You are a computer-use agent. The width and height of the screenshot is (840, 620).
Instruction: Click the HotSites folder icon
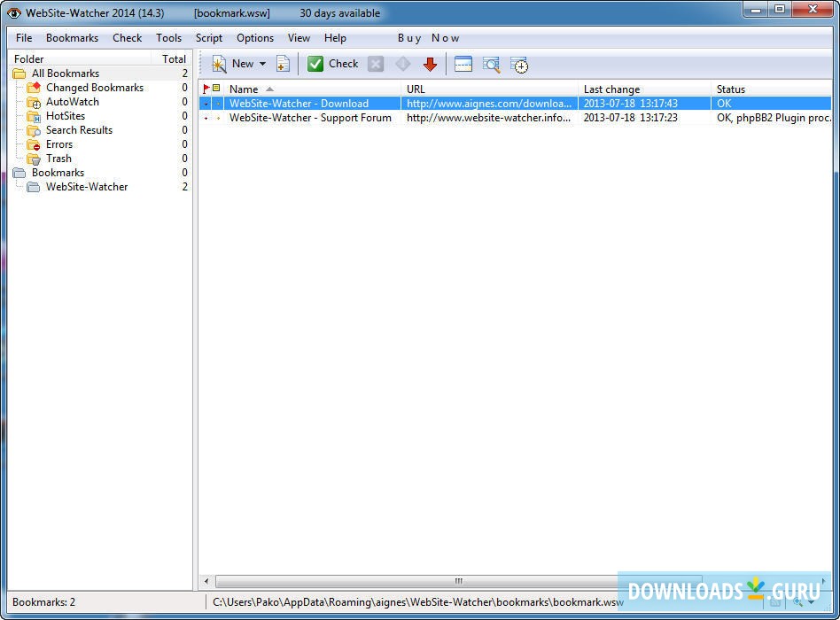pos(34,116)
